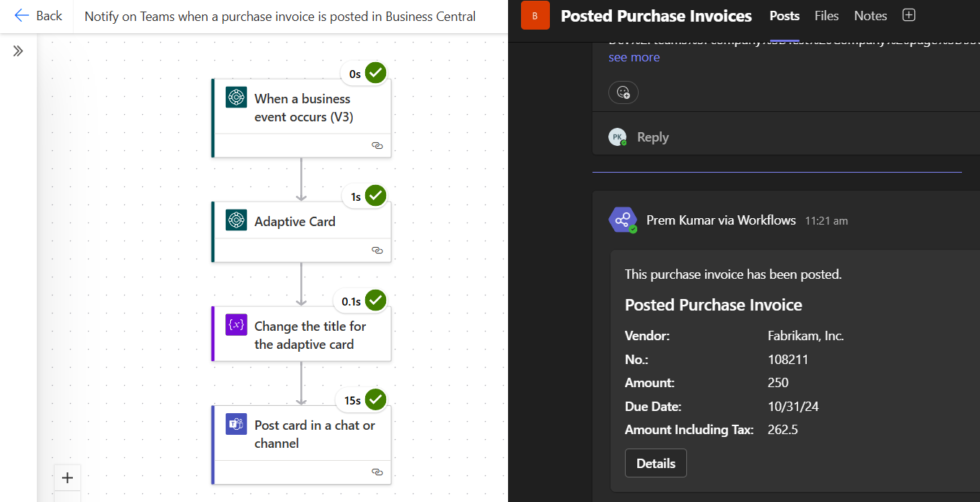Click the amount including tax 262.5
This screenshot has width=980, height=502.
[783, 430]
